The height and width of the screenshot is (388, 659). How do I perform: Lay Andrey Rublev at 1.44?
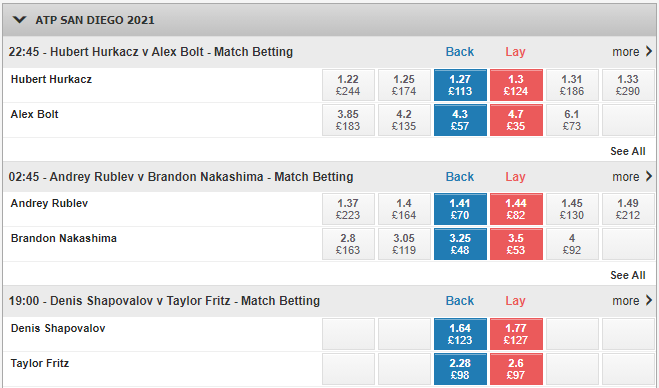tap(516, 209)
